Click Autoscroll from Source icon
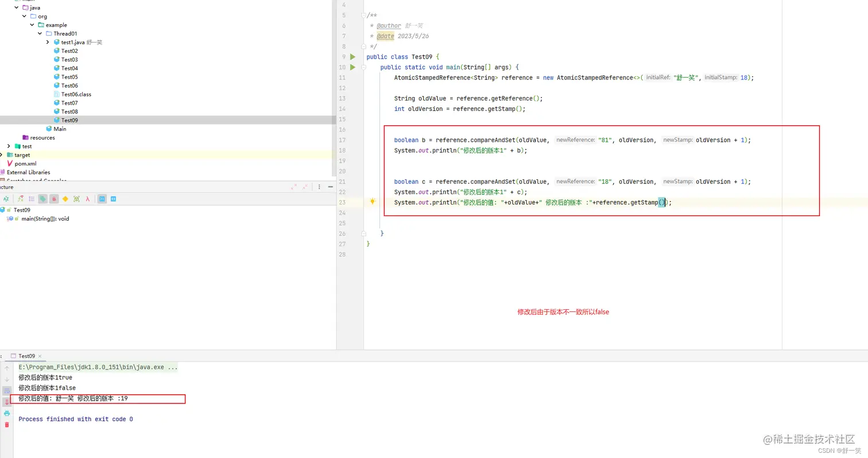 (x=113, y=199)
